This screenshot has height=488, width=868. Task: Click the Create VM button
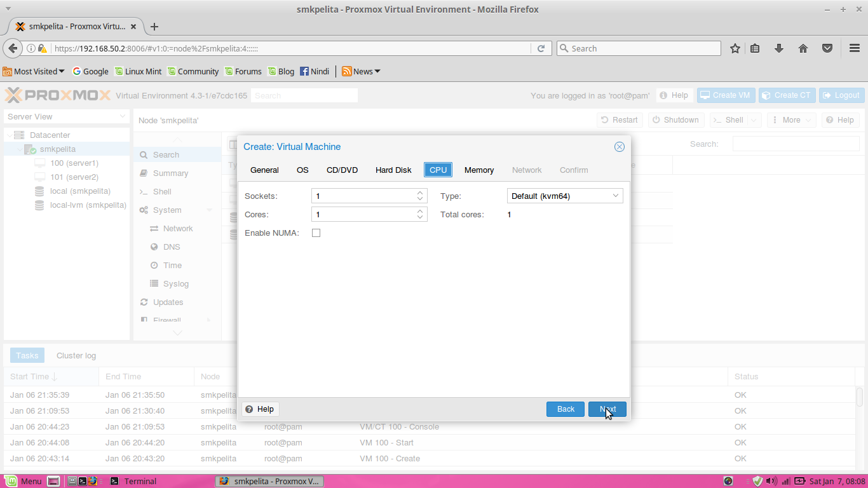coord(725,95)
